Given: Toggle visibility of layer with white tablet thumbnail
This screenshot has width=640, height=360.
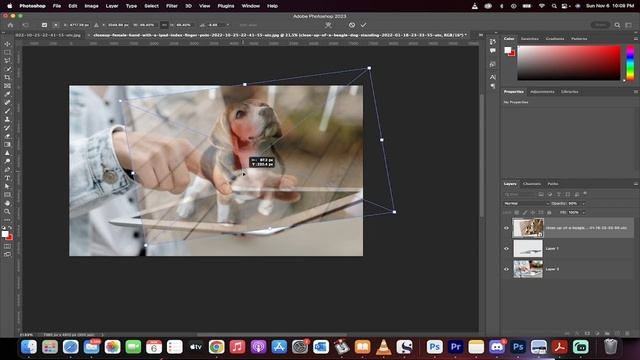Looking at the screenshot, I should click(507, 248).
